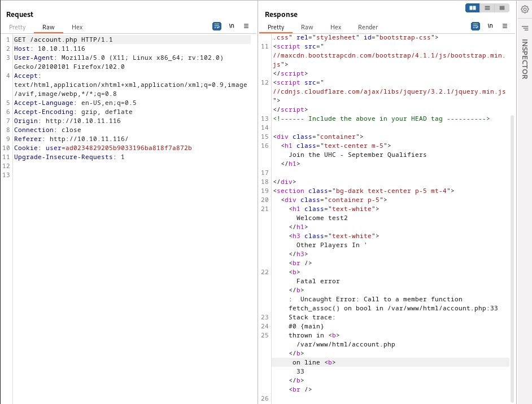Screen dimensions: 532x404
Task: Toggle word wrap icon in Response pane
Action: click(x=476, y=26)
